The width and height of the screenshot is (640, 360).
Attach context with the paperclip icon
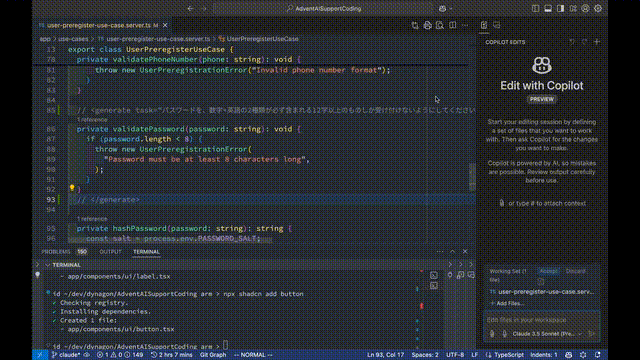pos(492,334)
